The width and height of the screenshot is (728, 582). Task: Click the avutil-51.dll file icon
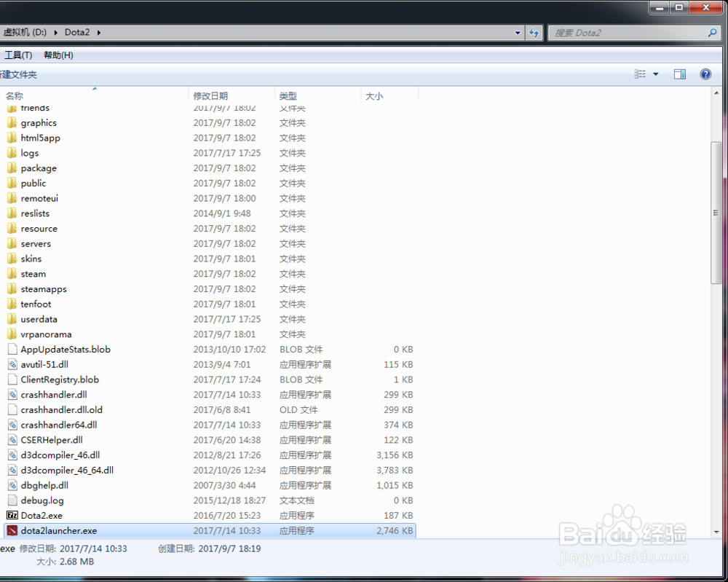click(x=12, y=364)
